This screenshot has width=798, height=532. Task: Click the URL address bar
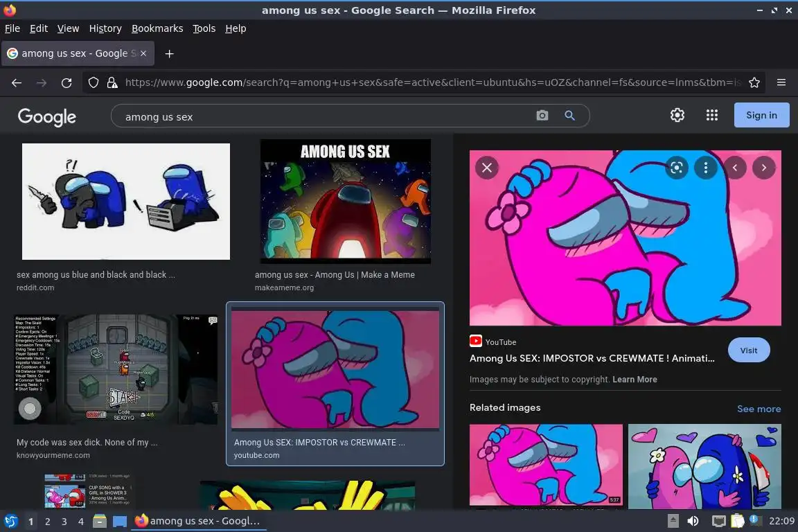432,82
